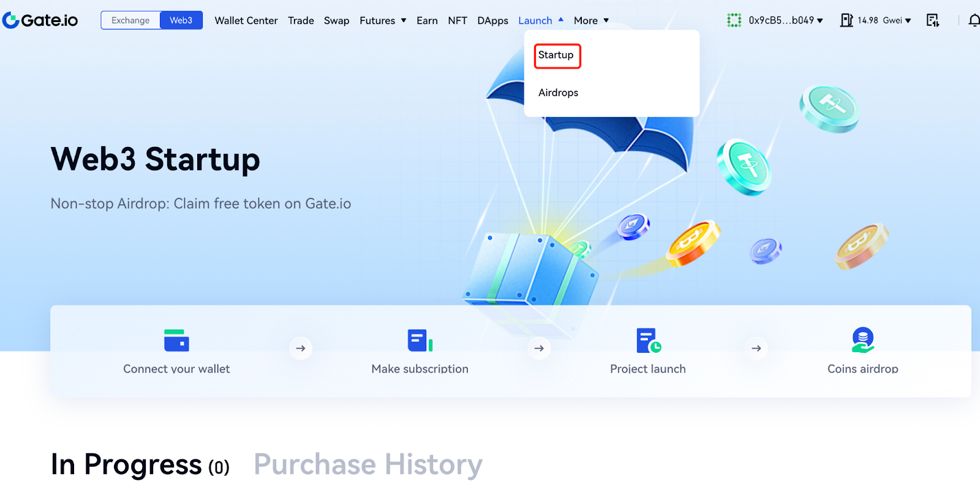Screen dimensions: 980x482
Task: Click the transaction records icon in header
Action: pyautogui.click(x=932, y=21)
